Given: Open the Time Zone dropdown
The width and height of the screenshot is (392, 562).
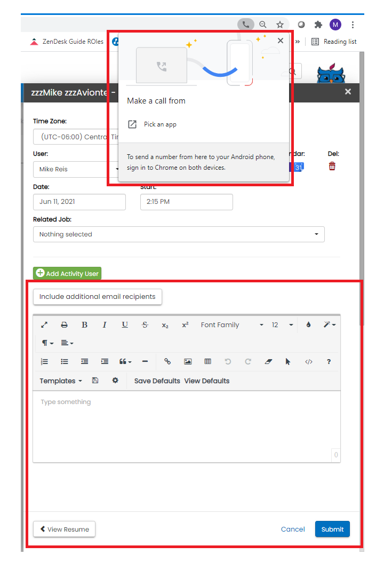Looking at the screenshot, I should click(x=76, y=137).
